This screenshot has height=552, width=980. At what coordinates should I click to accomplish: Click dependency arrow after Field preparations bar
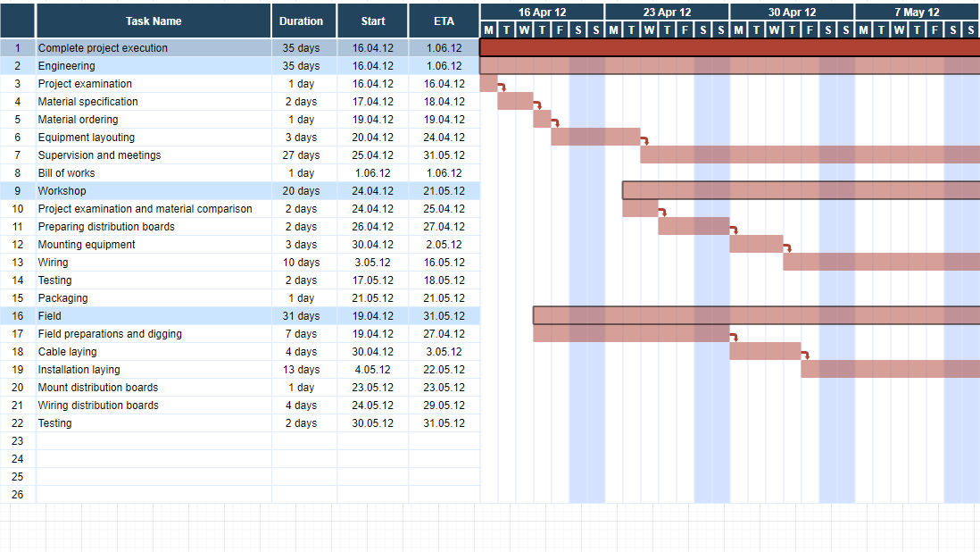pyautogui.click(x=735, y=338)
